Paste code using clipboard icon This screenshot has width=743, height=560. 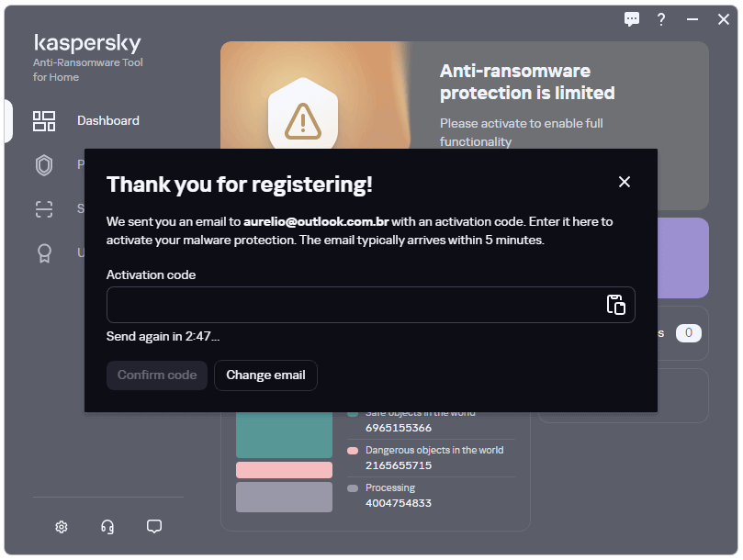coord(615,305)
